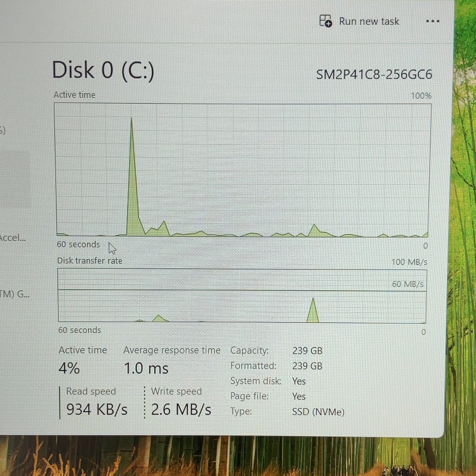The height and width of the screenshot is (476, 476).
Task: Click the Run new task icon
Action: click(326, 21)
